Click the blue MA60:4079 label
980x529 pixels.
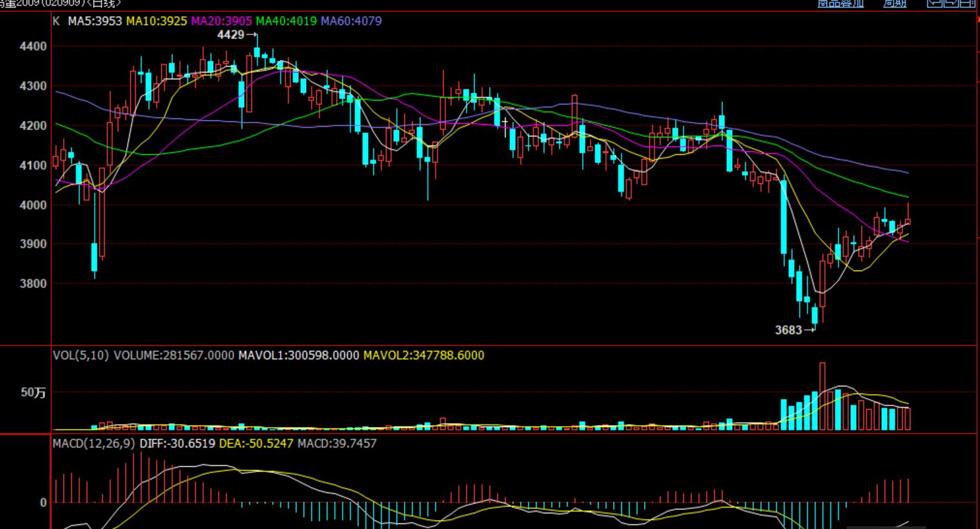(x=351, y=21)
